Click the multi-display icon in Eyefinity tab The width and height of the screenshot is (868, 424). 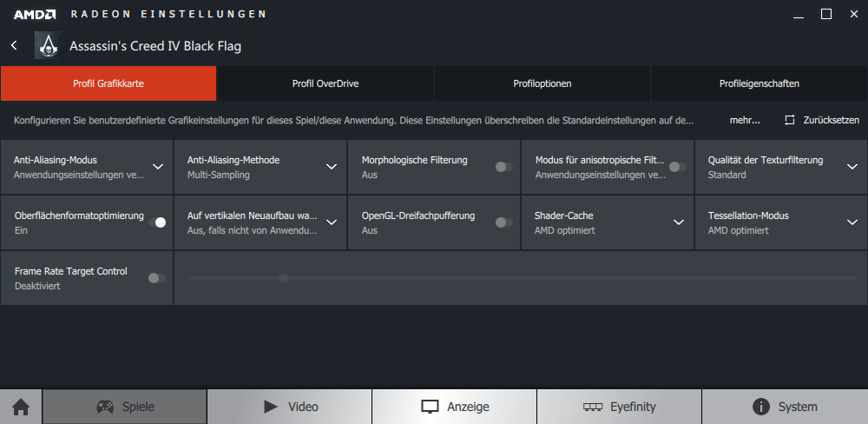(x=593, y=407)
